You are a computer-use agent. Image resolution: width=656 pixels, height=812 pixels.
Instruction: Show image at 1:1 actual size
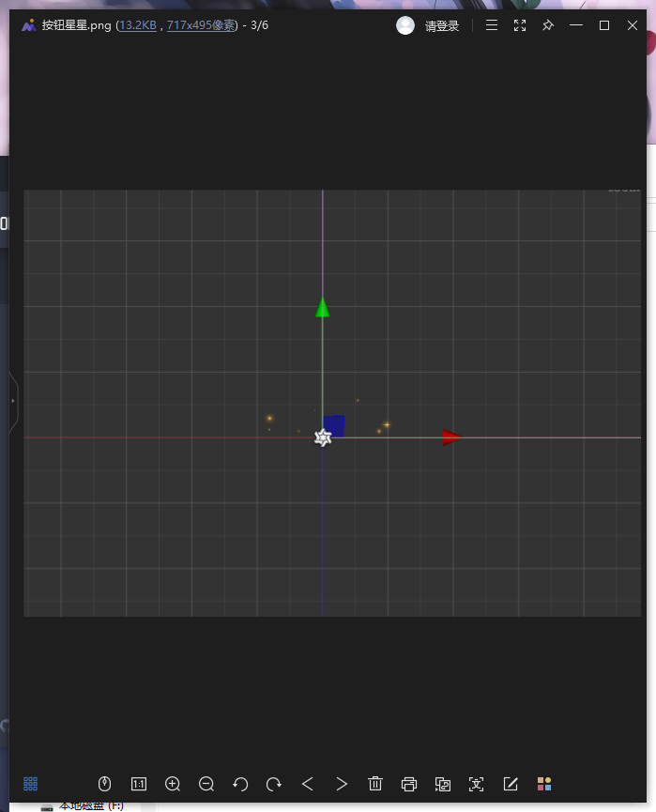click(139, 784)
